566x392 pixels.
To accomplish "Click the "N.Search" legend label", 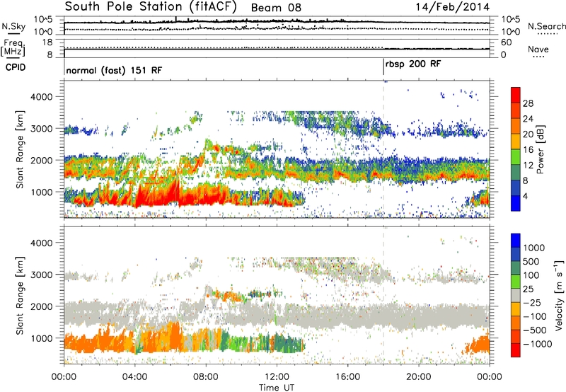I will tap(546, 26).
